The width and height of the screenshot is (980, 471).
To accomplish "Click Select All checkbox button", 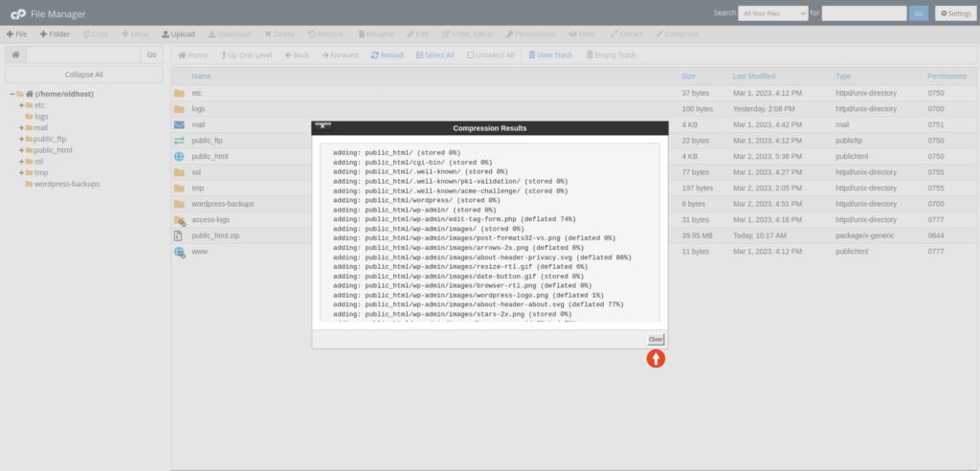I will point(435,55).
